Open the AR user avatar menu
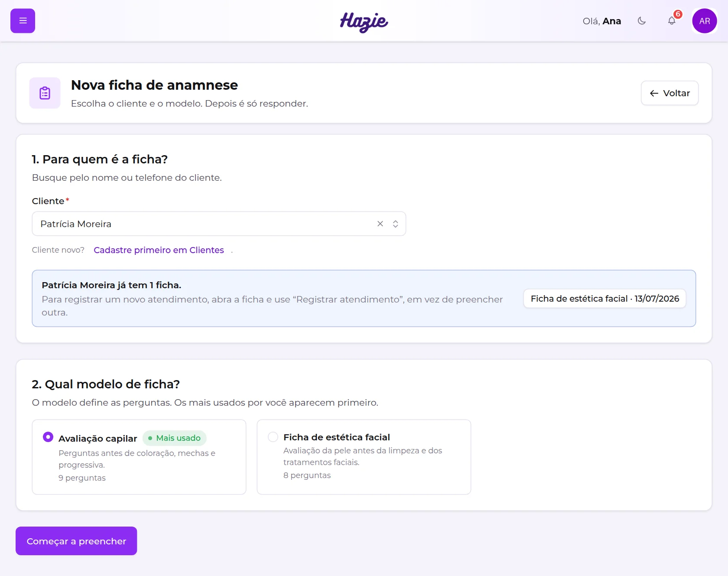728x576 pixels. pyautogui.click(x=705, y=21)
